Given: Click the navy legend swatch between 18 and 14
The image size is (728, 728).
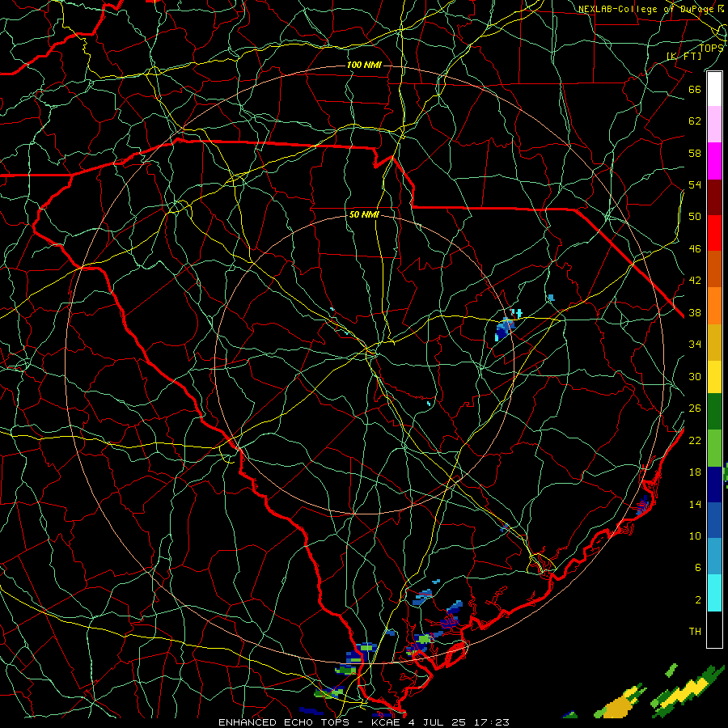Looking at the screenshot, I should (x=714, y=485).
